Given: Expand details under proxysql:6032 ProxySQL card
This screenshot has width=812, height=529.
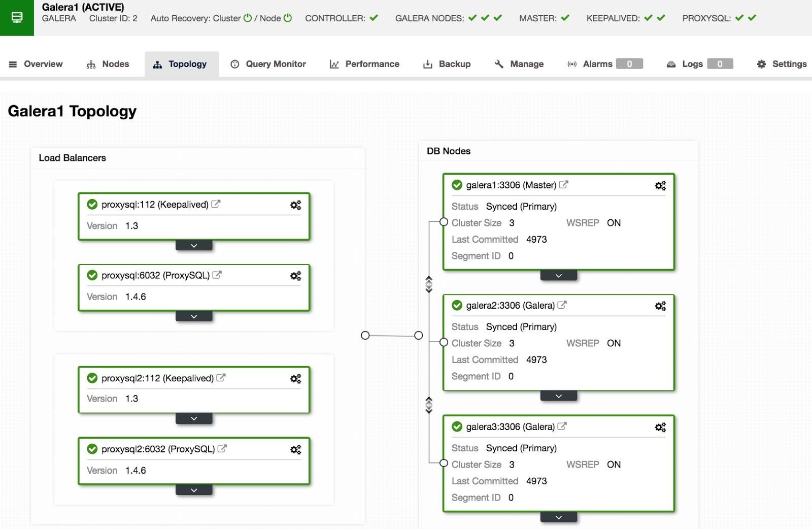Looking at the screenshot, I should (194, 317).
